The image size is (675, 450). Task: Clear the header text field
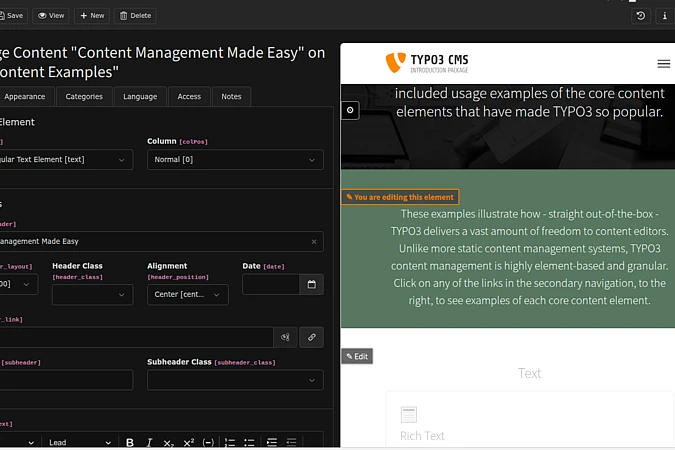[x=314, y=241]
